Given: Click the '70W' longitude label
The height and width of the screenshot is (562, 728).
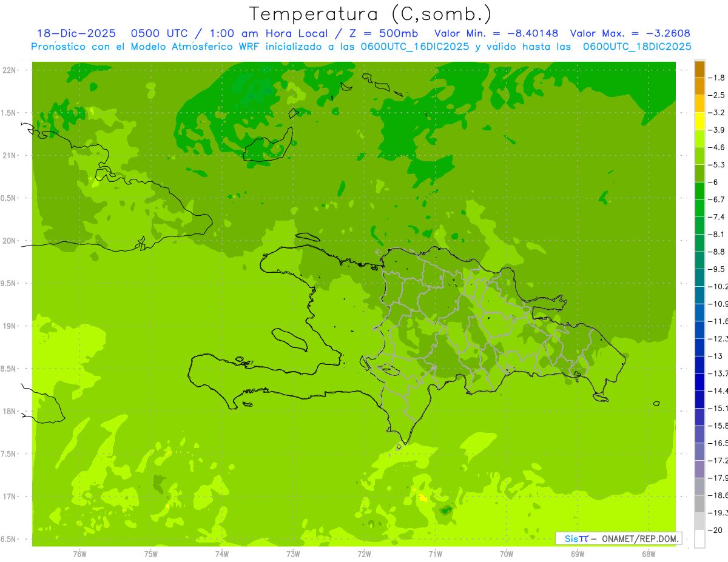Looking at the screenshot, I should (507, 554).
